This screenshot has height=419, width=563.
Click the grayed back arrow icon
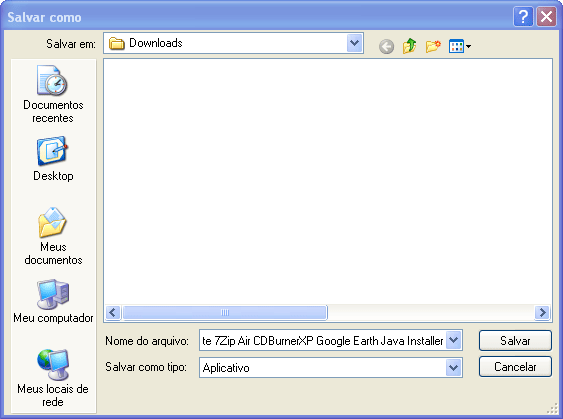[x=386, y=46]
